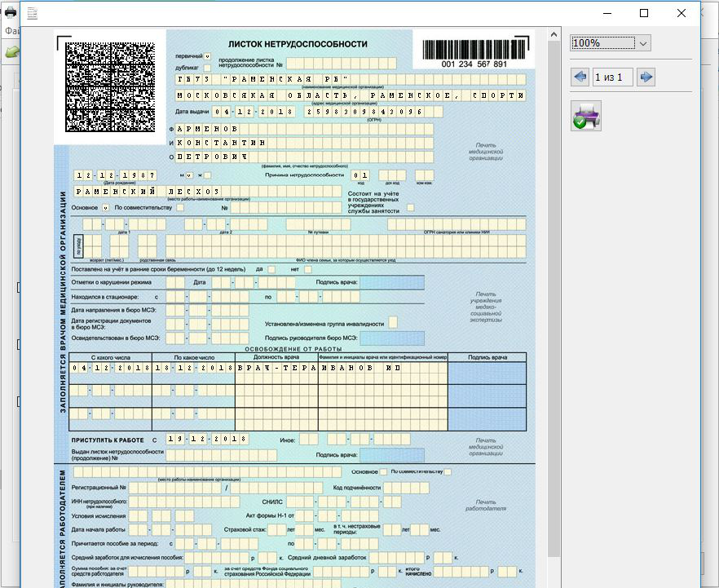
Task: Toggle the 'первичный' checkbox
Action: pos(208,56)
